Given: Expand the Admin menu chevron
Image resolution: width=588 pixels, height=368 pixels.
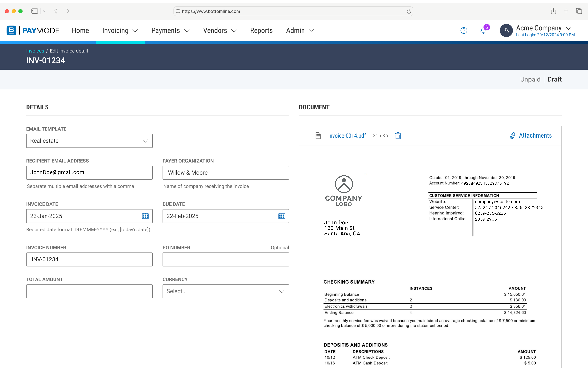Looking at the screenshot, I should pyautogui.click(x=311, y=31).
